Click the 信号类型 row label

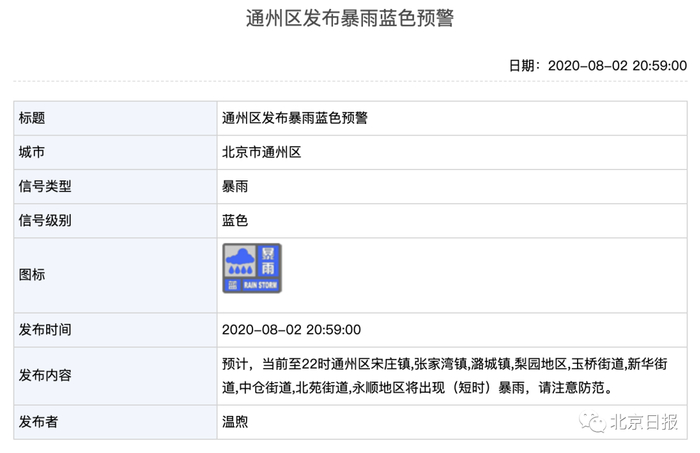(x=45, y=186)
